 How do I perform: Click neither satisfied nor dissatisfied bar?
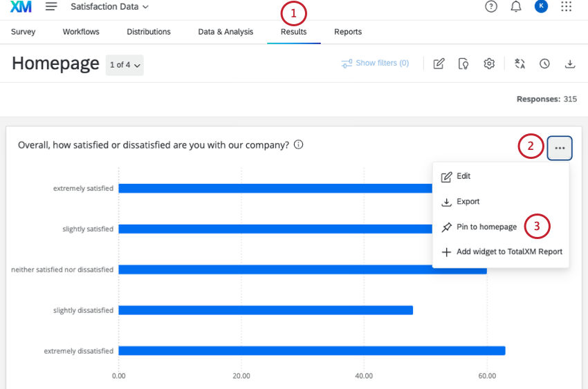(275, 269)
